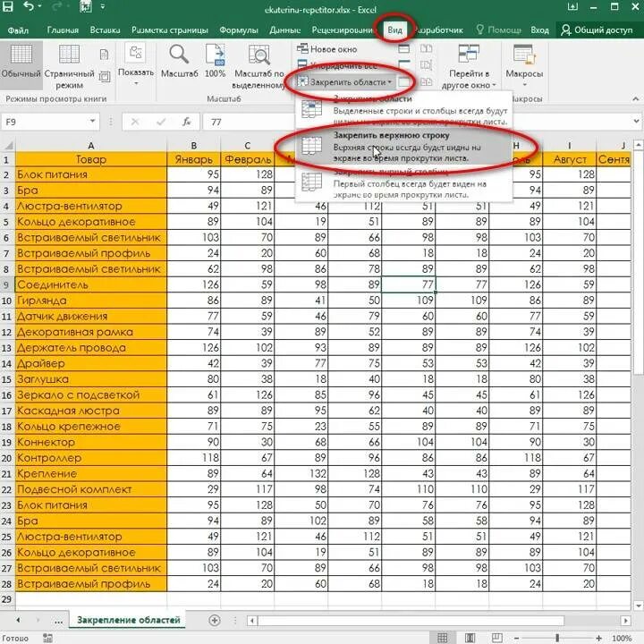Select column A header
Viewport: 644px width, 644px height.
tap(90, 146)
